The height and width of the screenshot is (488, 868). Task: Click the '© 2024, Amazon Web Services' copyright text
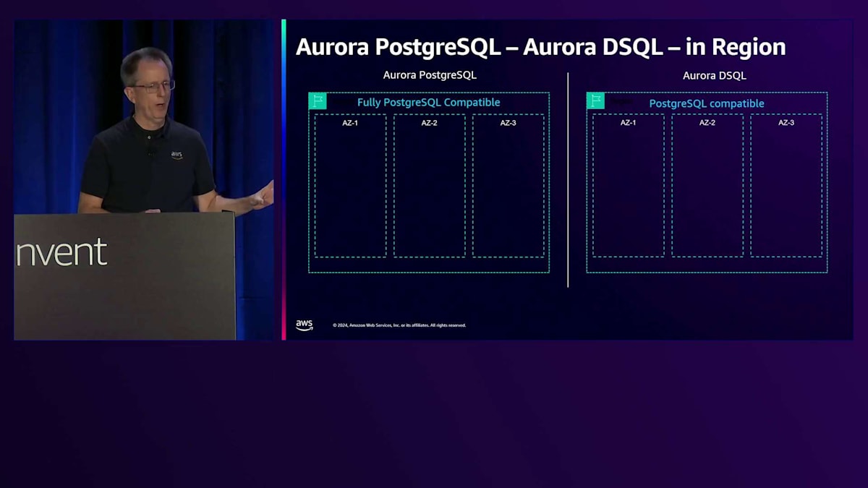pyautogui.click(x=399, y=325)
